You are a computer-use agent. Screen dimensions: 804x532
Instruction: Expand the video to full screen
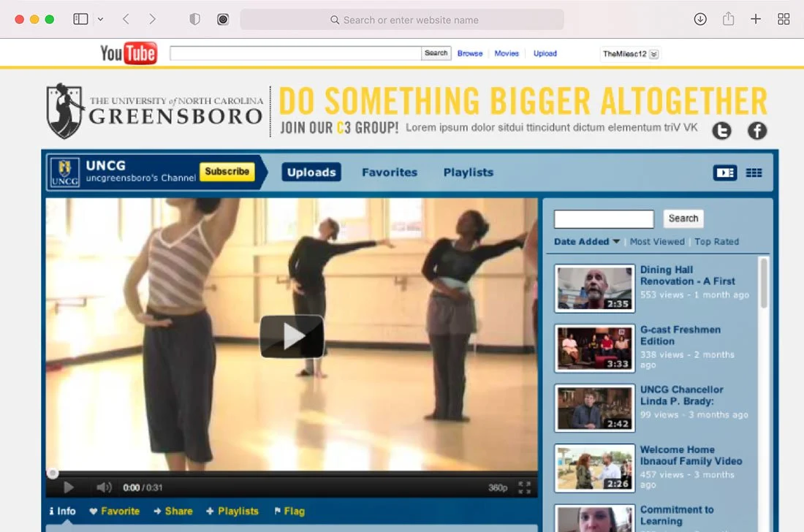click(x=524, y=487)
